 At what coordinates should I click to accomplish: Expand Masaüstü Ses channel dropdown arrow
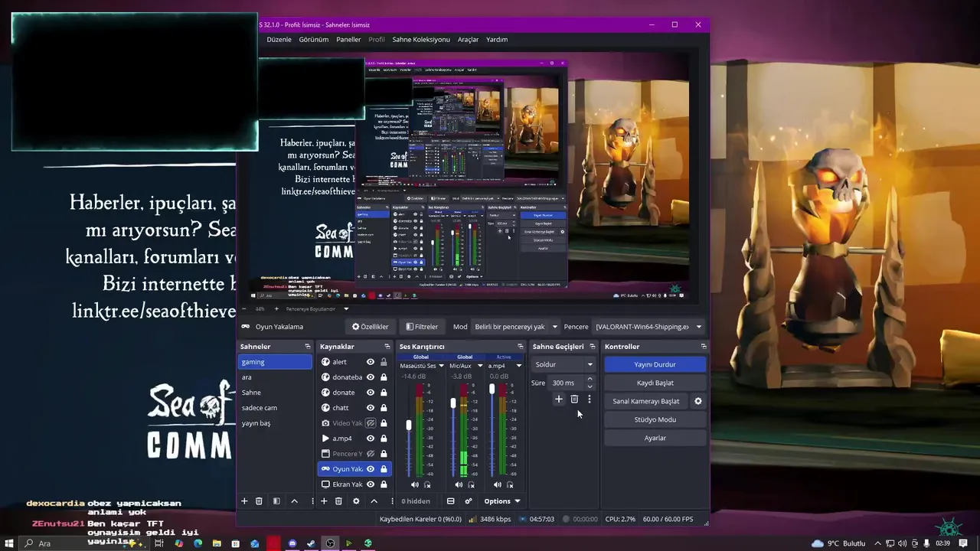pos(441,366)
